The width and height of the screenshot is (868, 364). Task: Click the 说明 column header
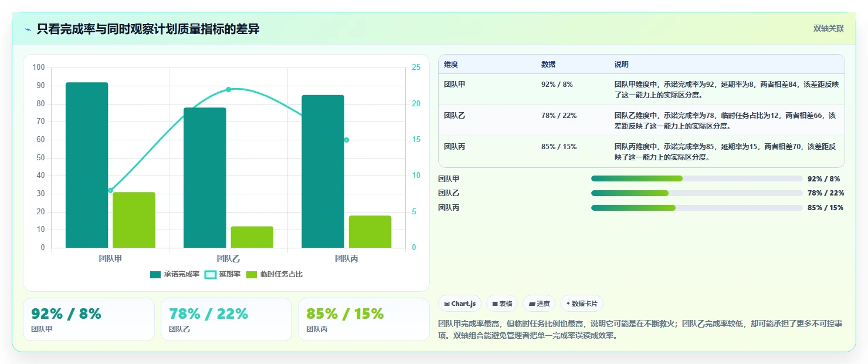click(x=622, y=64)
